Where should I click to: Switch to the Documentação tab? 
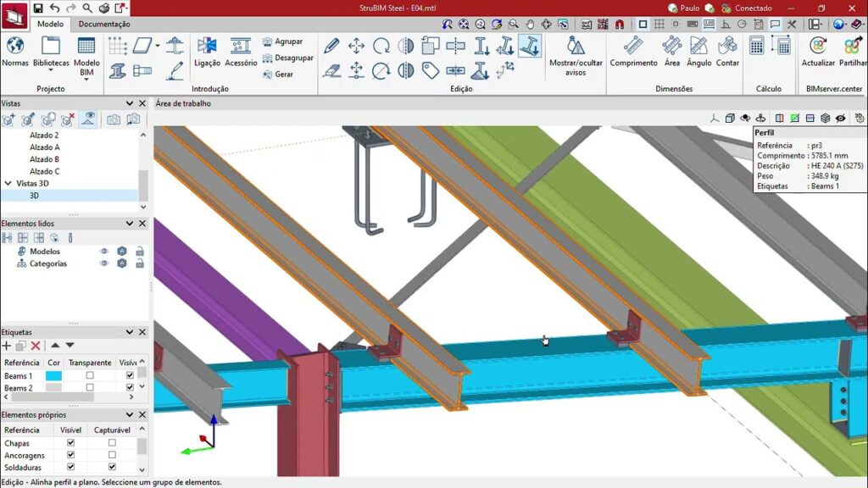pyautogui.click(x=104, y=24)
